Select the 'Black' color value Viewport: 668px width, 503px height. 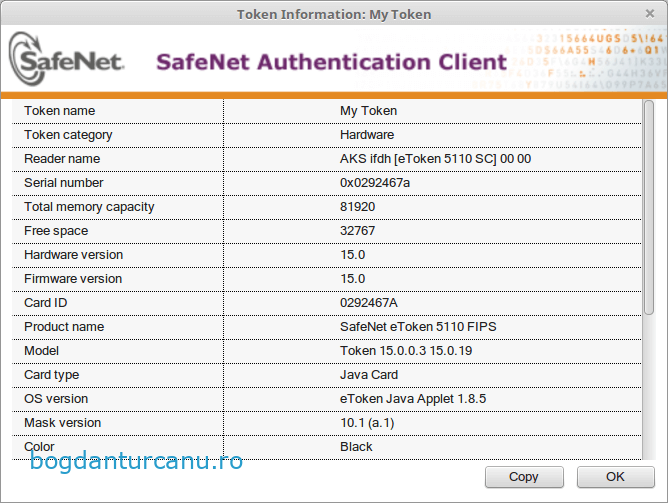356,447
